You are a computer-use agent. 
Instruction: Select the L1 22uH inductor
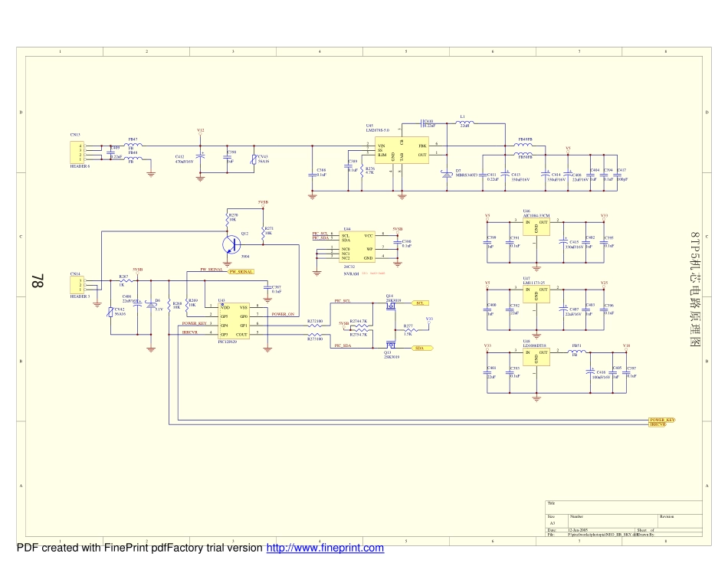[464, 123]
